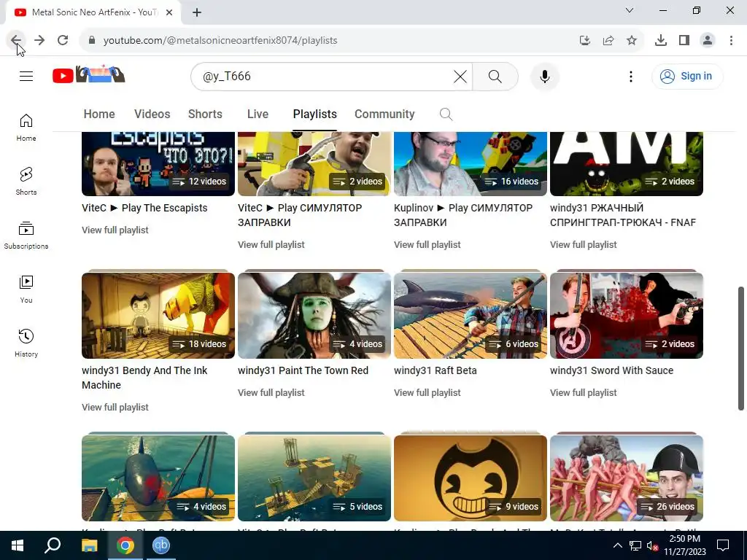Screen dimensions: 747x560
Task: Open Subscriptions in the left sidebar
Action: (26, 236)
